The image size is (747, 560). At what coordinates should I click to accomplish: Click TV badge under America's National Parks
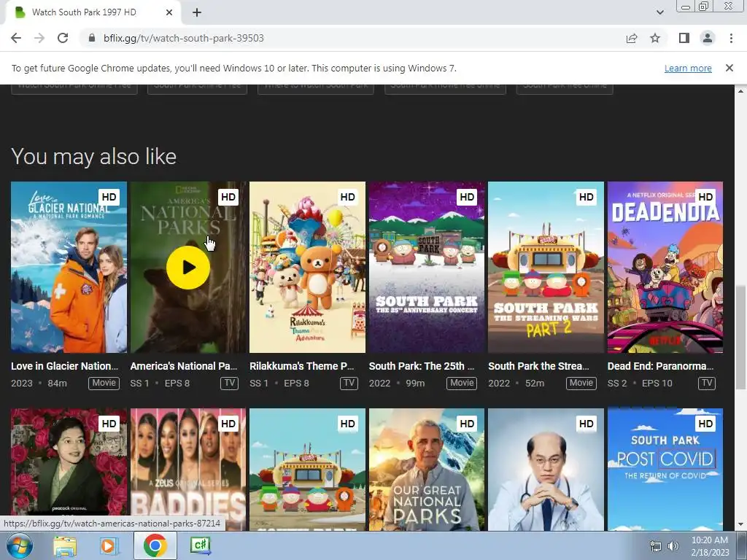click(230, 383)
